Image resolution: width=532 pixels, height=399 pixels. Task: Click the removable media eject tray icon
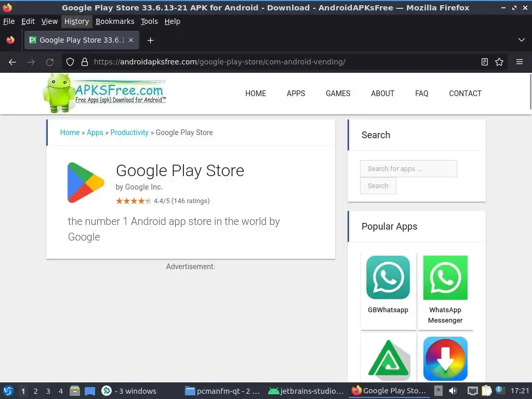click(x=438, y=391)
